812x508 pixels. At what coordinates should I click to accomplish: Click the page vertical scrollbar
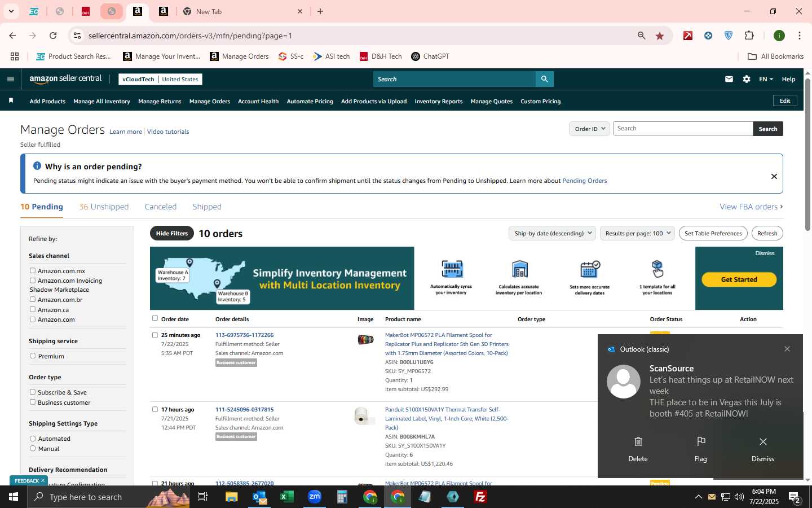tap(807, 154)
